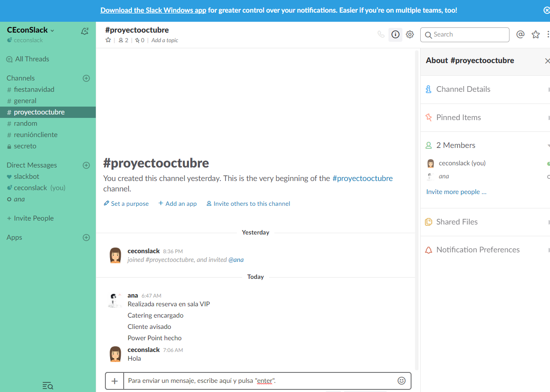This screenshot has width=550, height=392.
Task: View member count icon in header
Action: click(124, 40)
